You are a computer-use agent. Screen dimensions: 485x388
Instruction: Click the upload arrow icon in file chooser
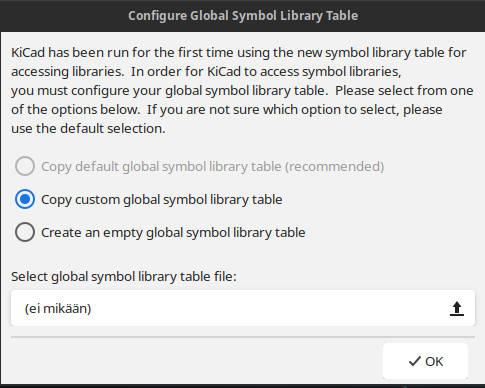coord(457,308)
